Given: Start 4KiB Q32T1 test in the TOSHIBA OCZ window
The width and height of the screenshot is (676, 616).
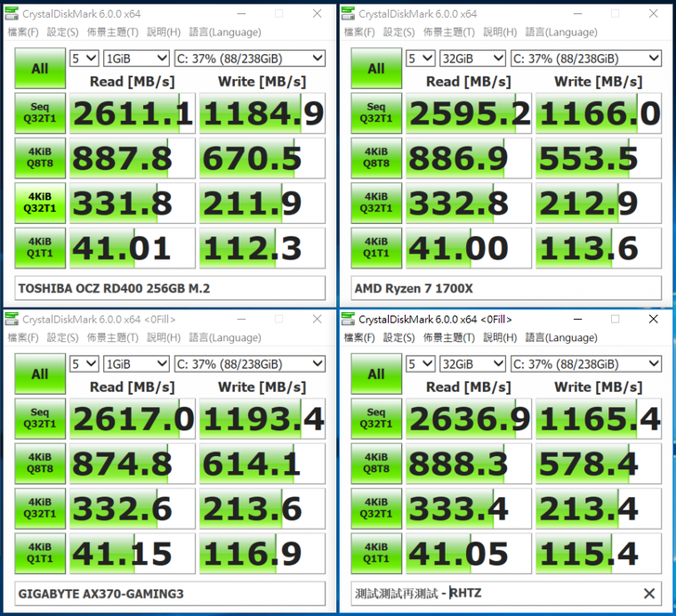Looking at the screenshot, I should pos(40,203).
